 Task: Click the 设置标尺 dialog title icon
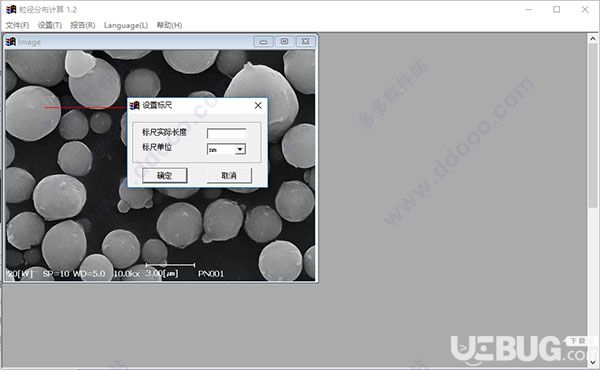click(x=134, y=105)
